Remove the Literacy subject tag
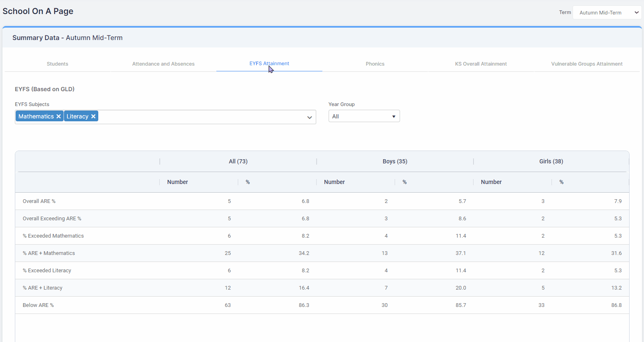Viewport: 644px width, 342px height. 93,116
